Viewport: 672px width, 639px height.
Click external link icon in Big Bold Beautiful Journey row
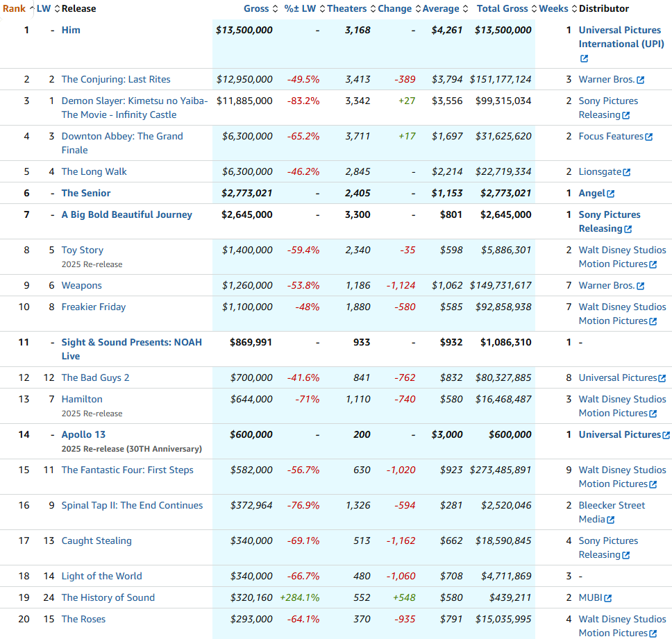point(628,230)
